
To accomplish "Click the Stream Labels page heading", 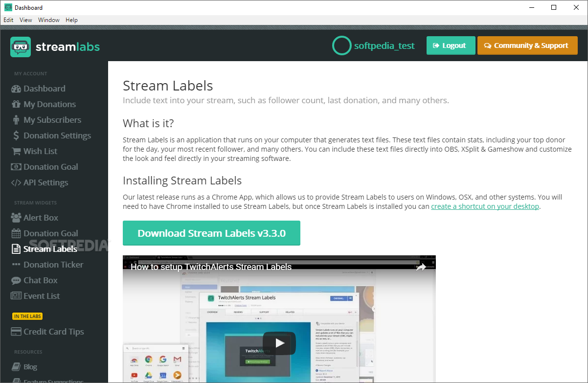I will point(168,86).
